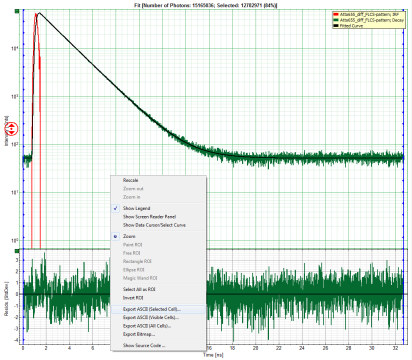Click the greyed-out Free ROI entry

(158, 253)
